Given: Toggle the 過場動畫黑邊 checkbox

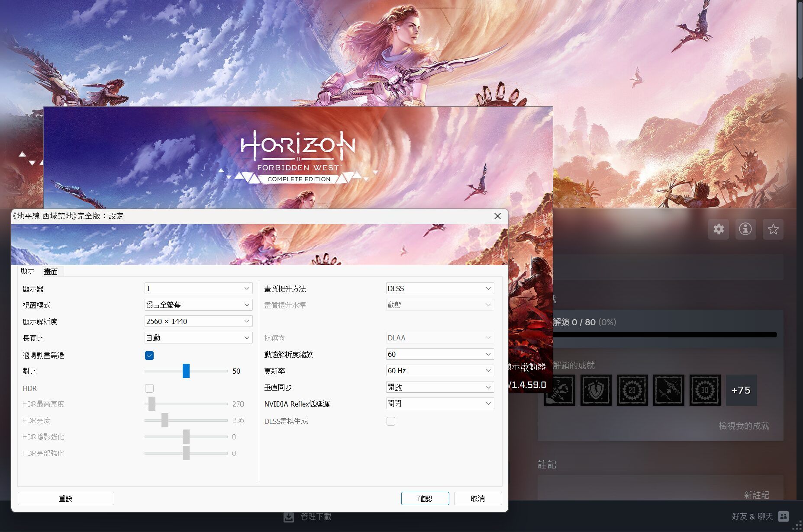Looking at the screenshot, I should (149, 356).
